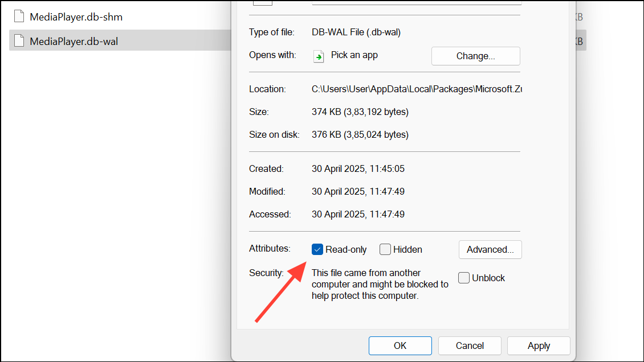644x362 pixels.
Task: Click OK to save file properties
Action: [400, 345]
